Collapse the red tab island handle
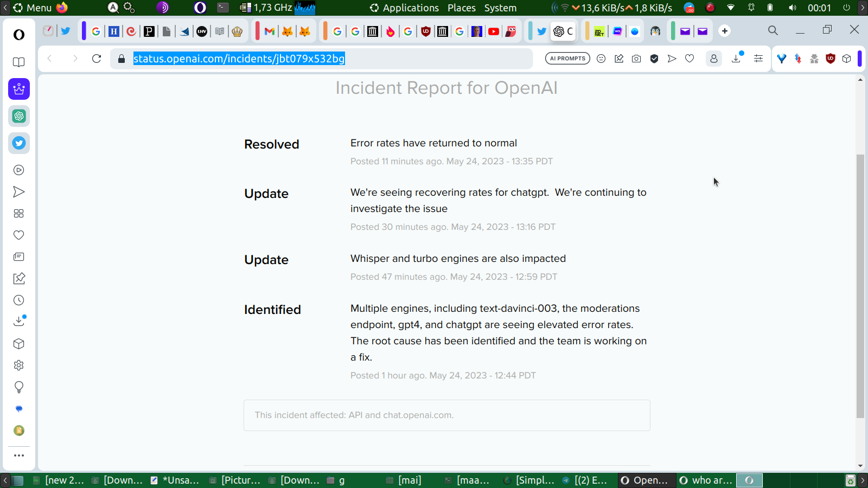Screen dimensions: 868x488 257,31
